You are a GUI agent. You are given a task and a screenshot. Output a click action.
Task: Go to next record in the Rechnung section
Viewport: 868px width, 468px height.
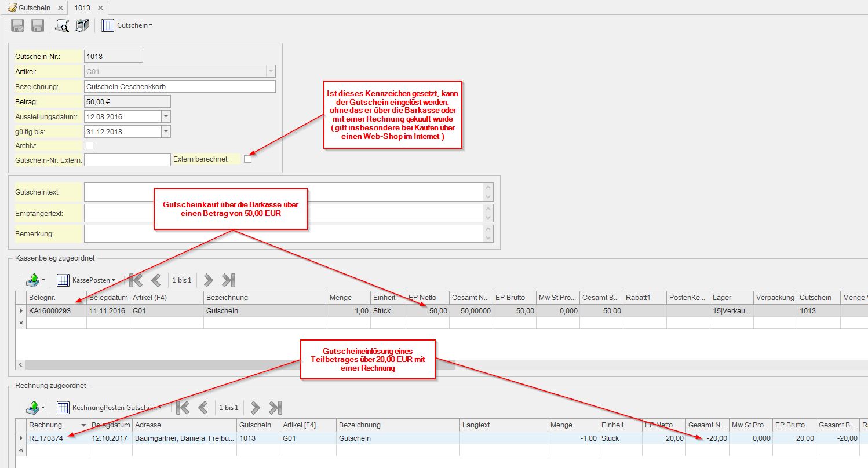pos(256,408)
